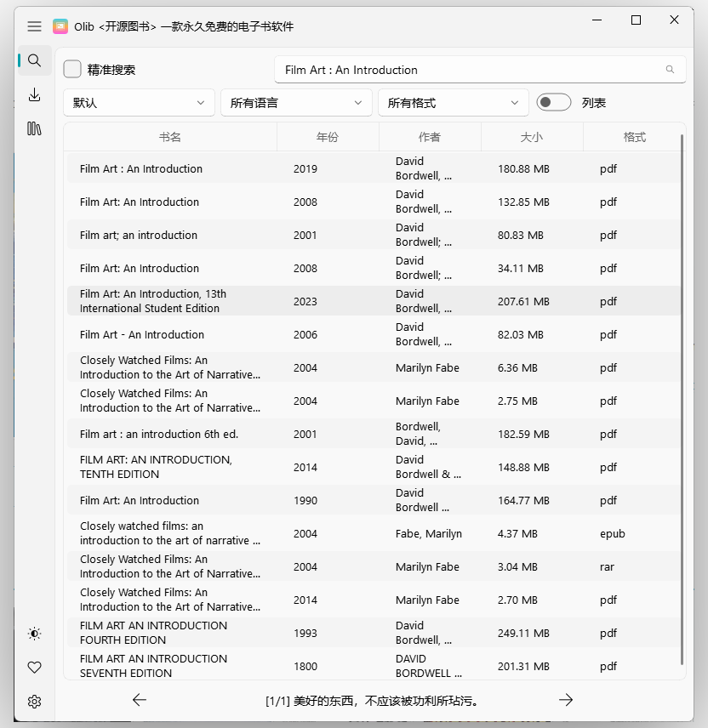Select Film art : an introduction 6th ed. row

(x=374, y=434)
